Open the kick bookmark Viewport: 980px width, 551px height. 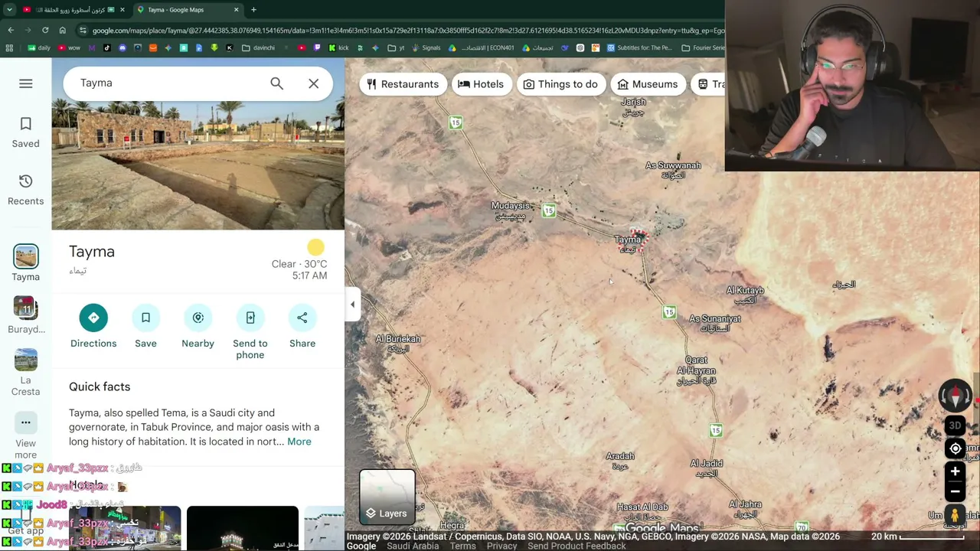338,48
